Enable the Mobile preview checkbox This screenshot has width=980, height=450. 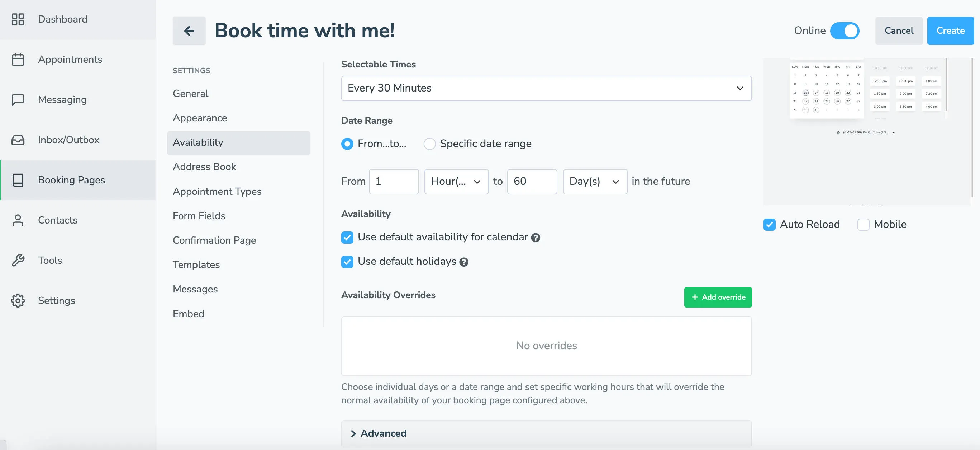click(863, 225)
